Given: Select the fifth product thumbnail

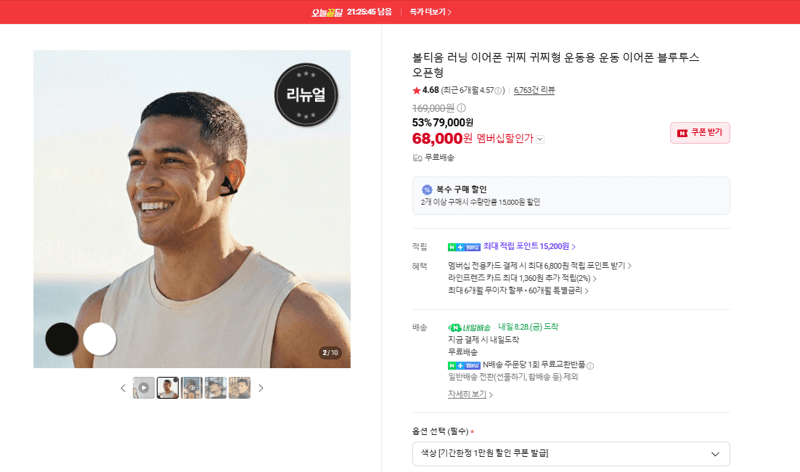Looking at the screenshot, I should pyautogui.click(x=239, y=388).
